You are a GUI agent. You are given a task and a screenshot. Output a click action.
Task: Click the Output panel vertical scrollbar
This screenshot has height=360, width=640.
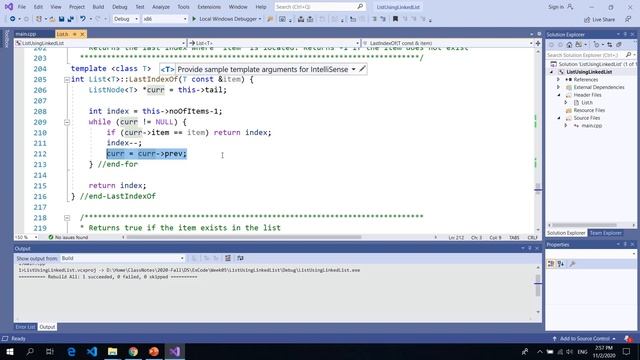click(538, 289)
